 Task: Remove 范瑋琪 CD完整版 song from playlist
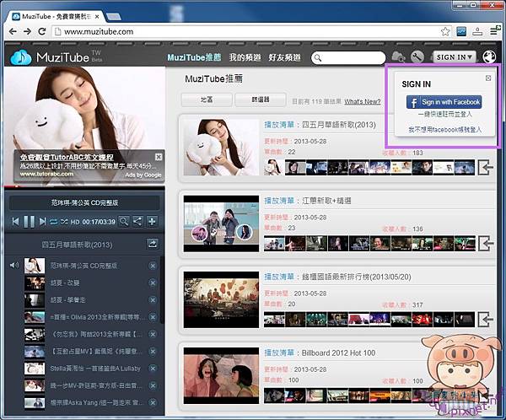click(x=153, y=266)
